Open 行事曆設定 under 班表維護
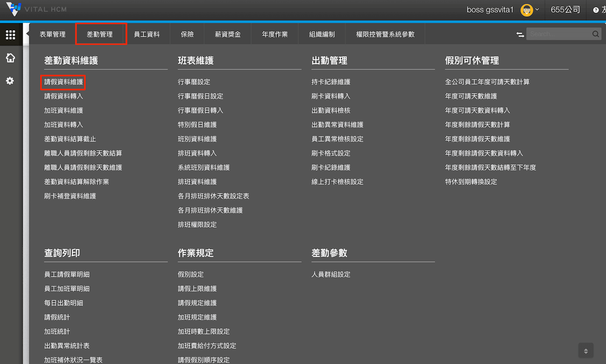606x364 pixels. pos(194,82)
